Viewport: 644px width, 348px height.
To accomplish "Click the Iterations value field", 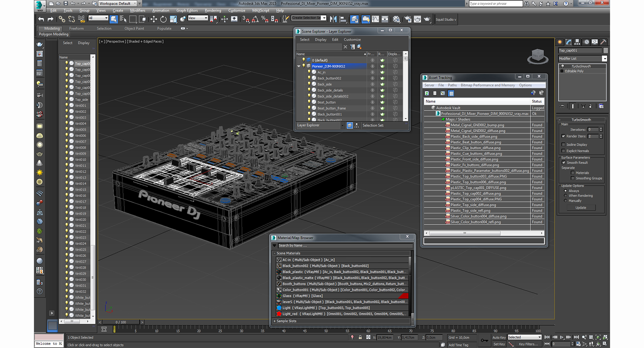I will 592,129.
